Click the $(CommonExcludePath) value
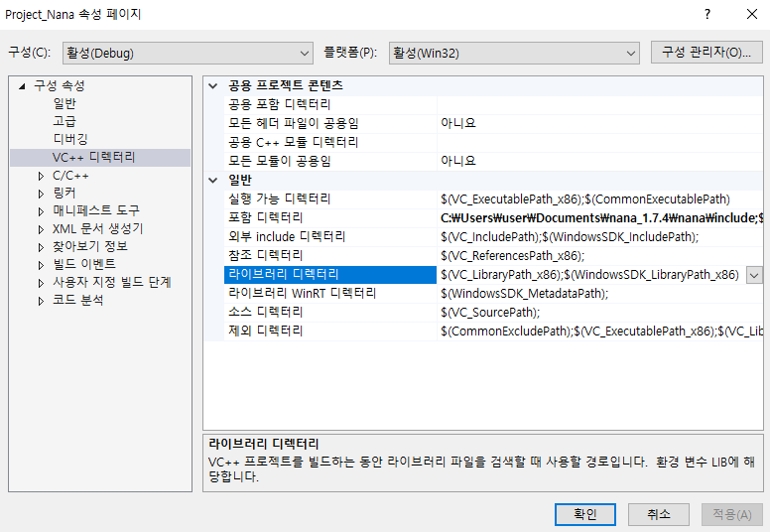This screenshot has width=770, height=532. pyautogui.click(x=602, y=332)
